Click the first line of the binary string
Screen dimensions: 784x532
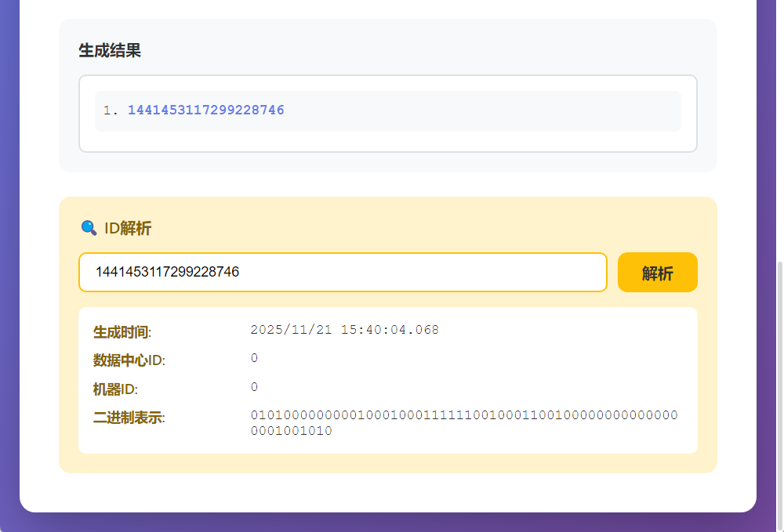[x=463, y=414]
